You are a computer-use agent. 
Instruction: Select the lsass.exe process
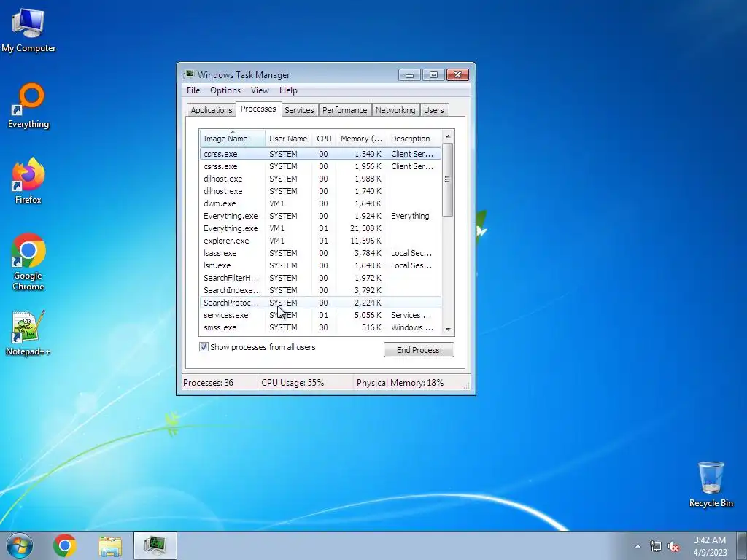coord(320,253)
